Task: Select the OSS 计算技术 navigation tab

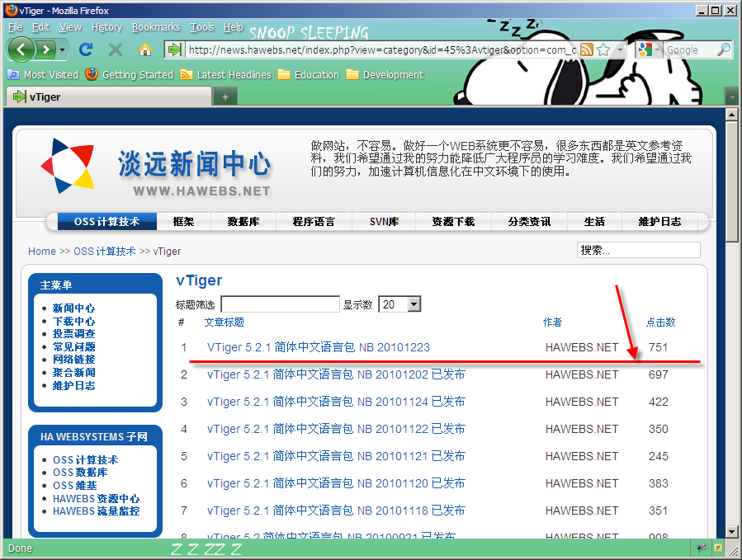Action: coord(107,221)
